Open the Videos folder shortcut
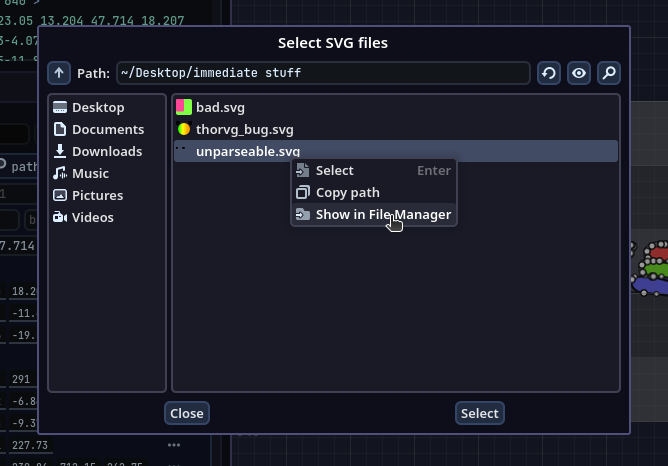 click(92, 217)
